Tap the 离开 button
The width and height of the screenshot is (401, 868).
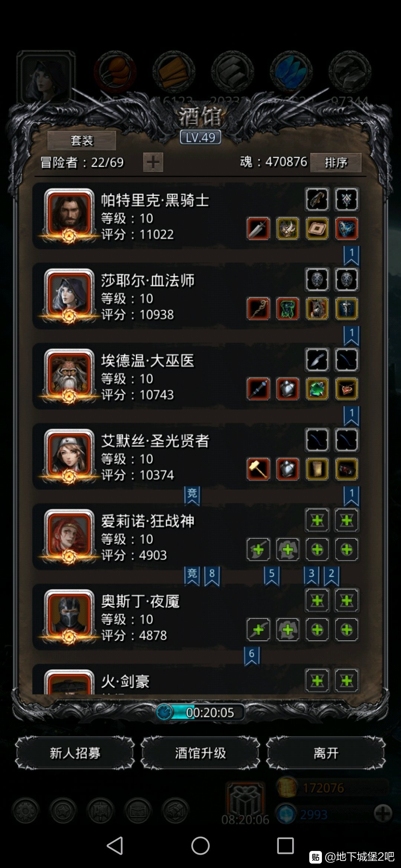326,753
